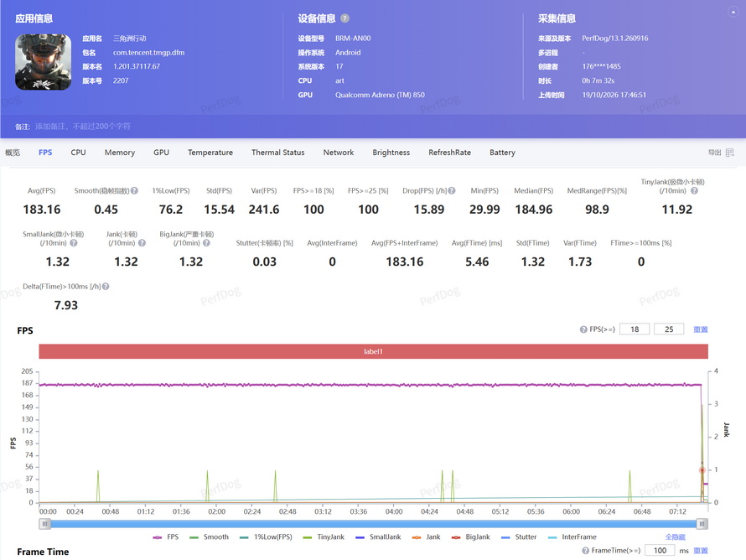Screen dimensions: 746x560
Task: Switch to the GPU tab
Action: (161, 153)
